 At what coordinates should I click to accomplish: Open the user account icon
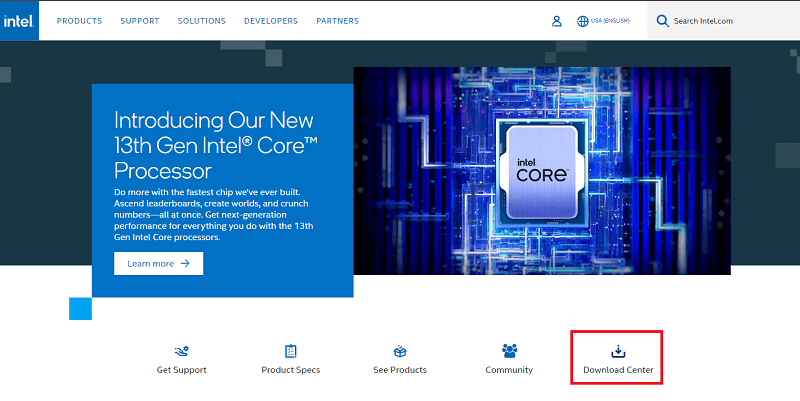click(x=557, y=21)
